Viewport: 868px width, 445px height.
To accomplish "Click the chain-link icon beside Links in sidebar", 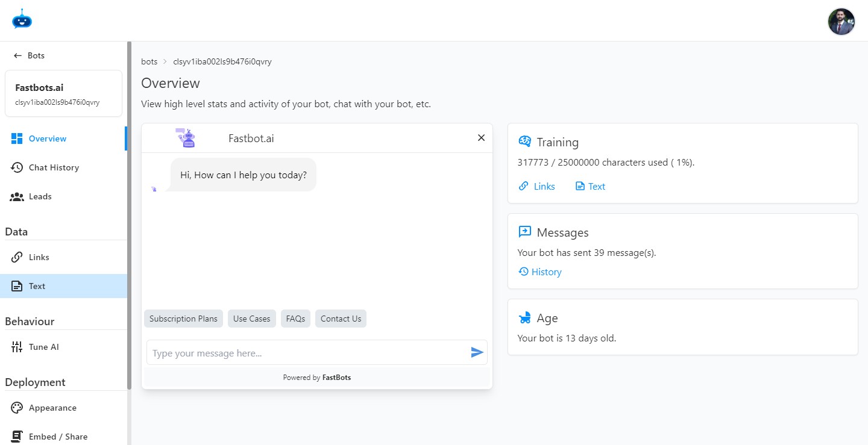I will coord(17,257).
